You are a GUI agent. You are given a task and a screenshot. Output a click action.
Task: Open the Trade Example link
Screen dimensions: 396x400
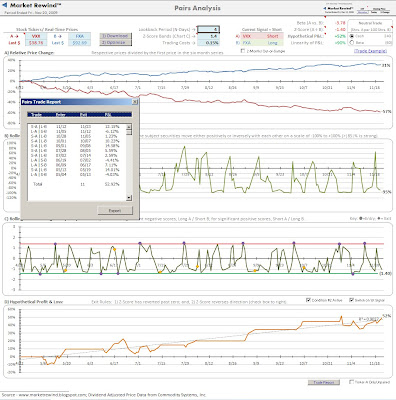coord(370,51)
